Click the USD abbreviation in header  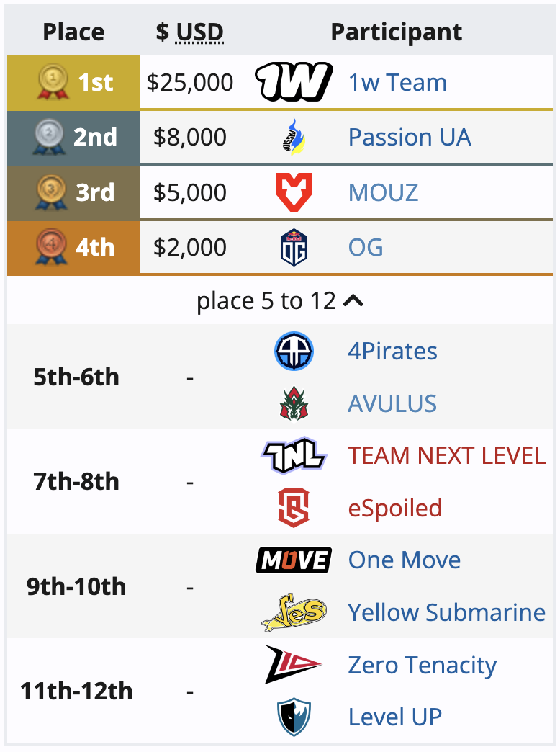pyautogui.click(x=199, y=32)
